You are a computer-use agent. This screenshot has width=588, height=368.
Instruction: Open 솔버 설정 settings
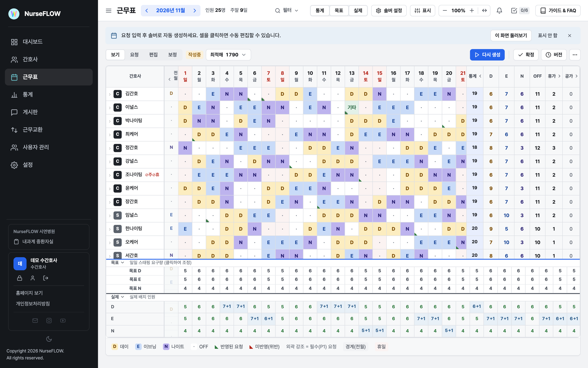coord(389,10)
